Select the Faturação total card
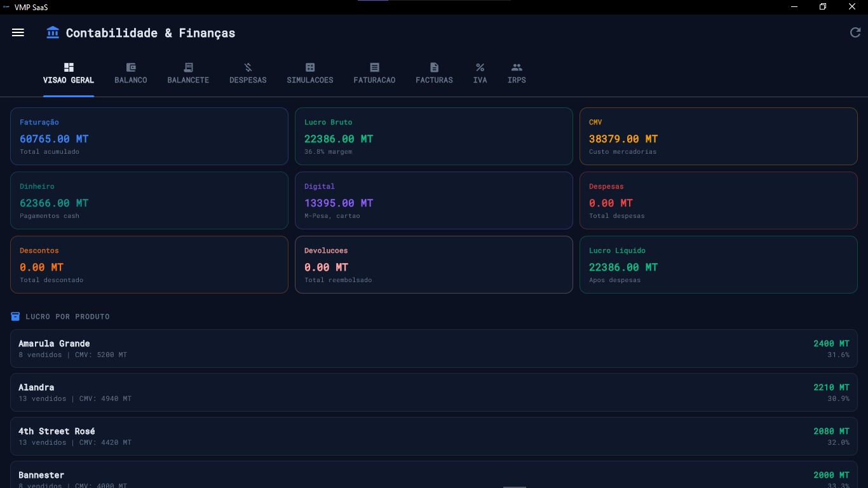 click(x=149, y=136)
